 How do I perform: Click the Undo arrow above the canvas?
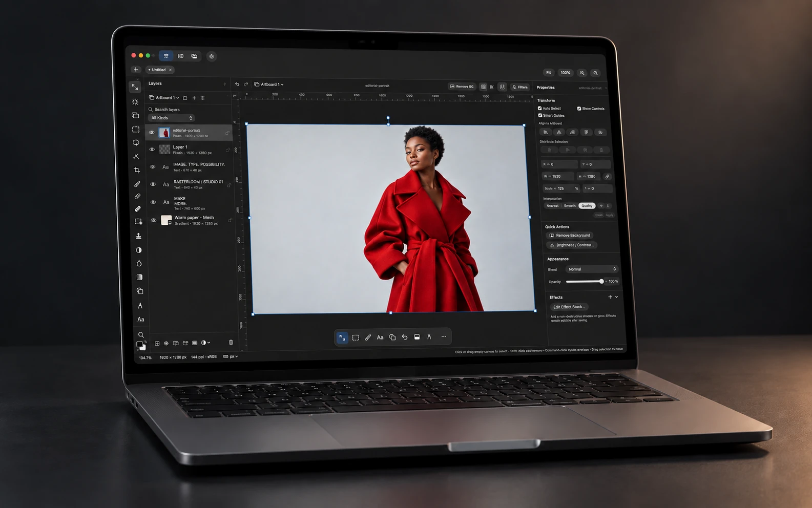pyautogui.click(x=237, y=84)
